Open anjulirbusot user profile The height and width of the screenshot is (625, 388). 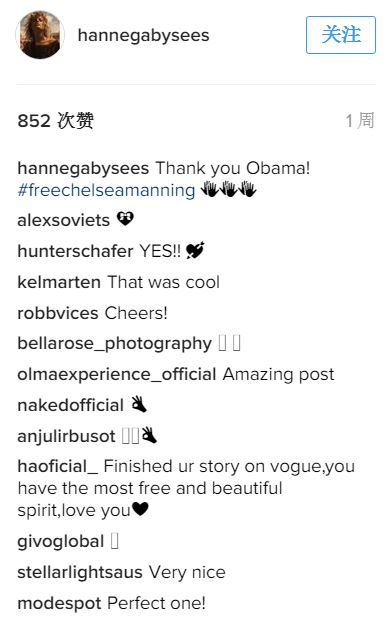click(66, 436)
